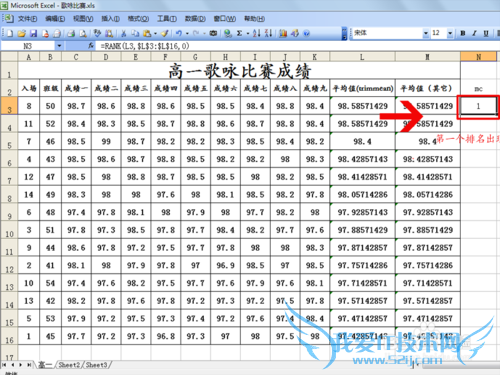Open the 数据 (Data) menu
Screen dimensions: 500x375
click(195, 19)
